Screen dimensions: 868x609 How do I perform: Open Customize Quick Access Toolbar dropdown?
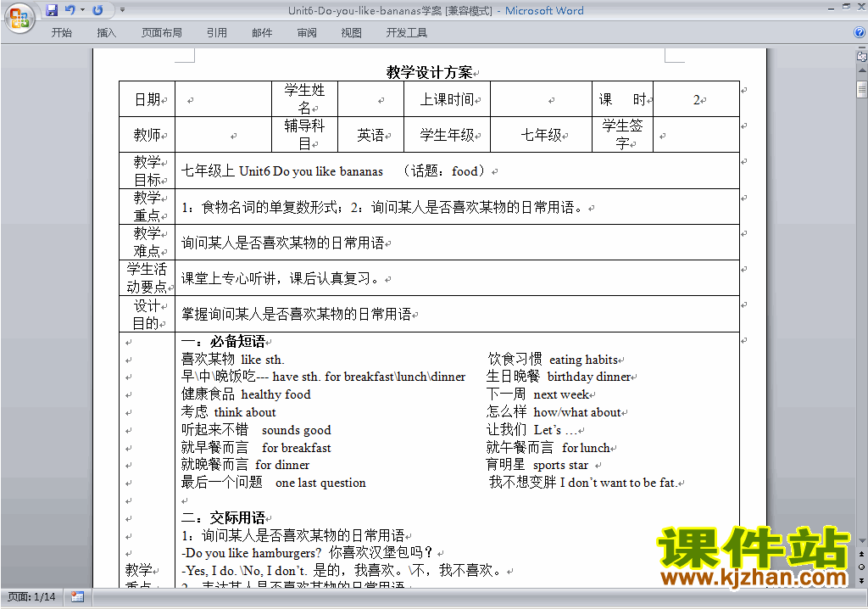122,10
